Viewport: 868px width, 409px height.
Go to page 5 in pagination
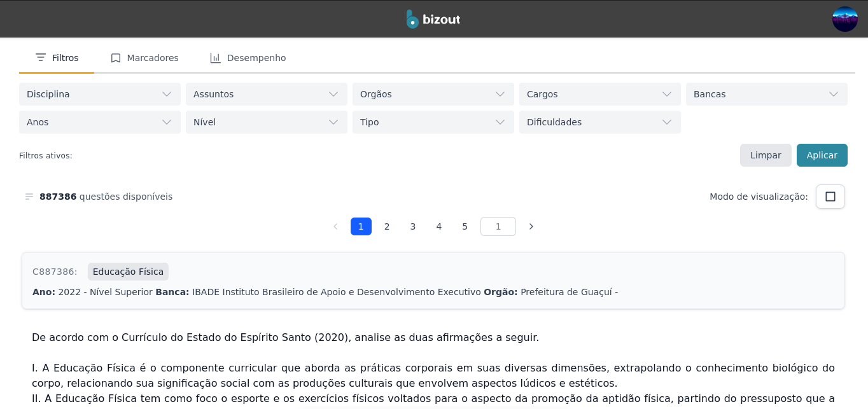coord(465,226)
